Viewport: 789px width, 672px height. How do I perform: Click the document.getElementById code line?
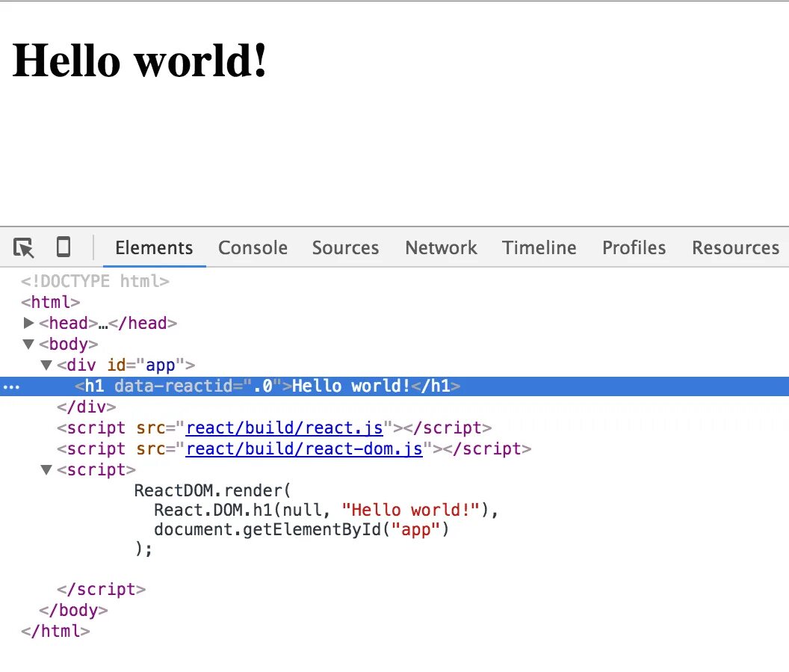[x=301, y=529]
